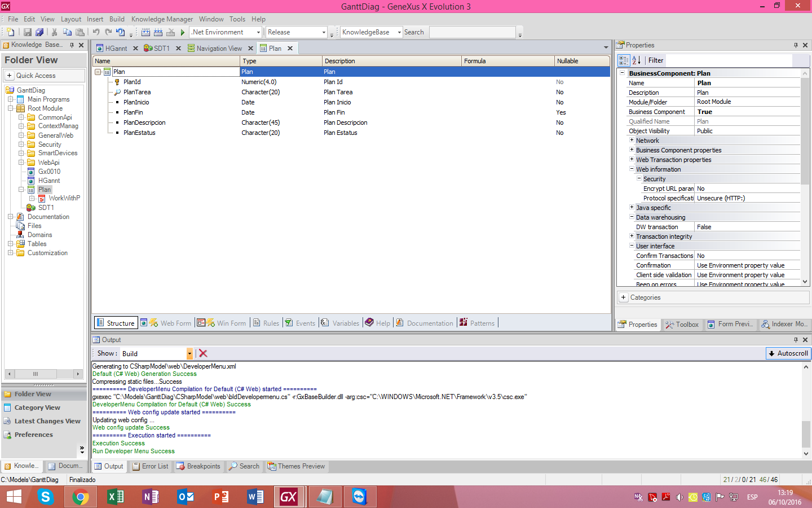Screen dimensions: 812x508
Task: Toggle Autoscroll in the Output panel
Action: click(x=788, y=353)
